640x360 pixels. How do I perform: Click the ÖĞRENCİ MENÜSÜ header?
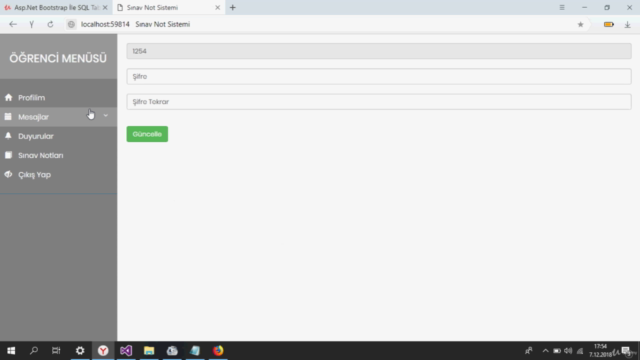(x=58, y=58)
